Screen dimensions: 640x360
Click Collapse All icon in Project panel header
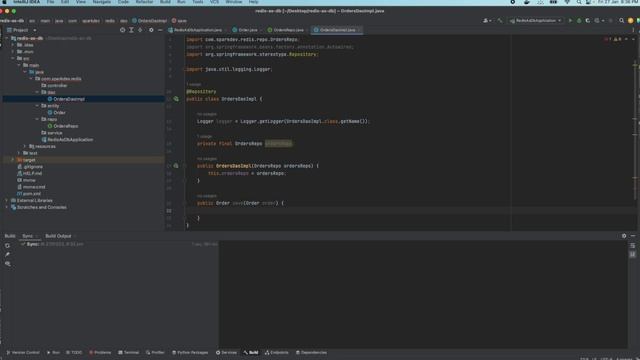(x=140, y=30)
